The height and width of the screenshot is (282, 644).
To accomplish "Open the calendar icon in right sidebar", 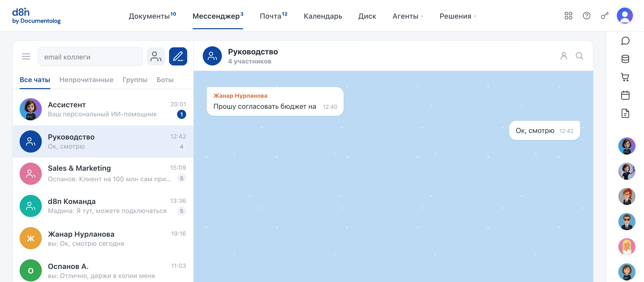I will click(625, 95).
